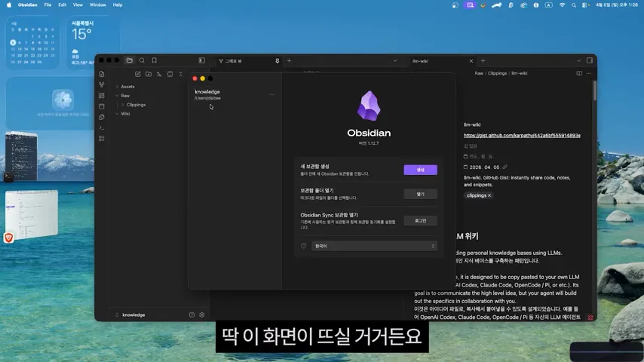Image resolution: width=644 pixels, height=362 pixels.
Task: Open daily note calendar ribbon icon
Action: click(102, 106)
